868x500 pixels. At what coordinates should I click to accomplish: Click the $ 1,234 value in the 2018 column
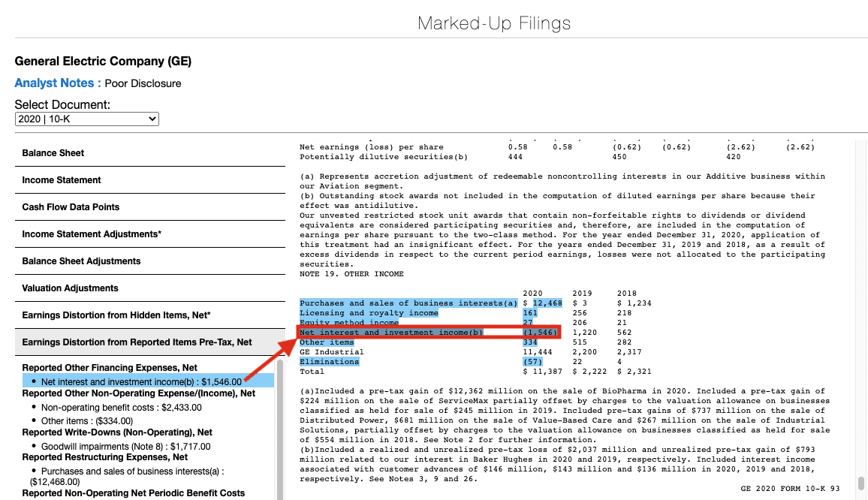[634, 303]
